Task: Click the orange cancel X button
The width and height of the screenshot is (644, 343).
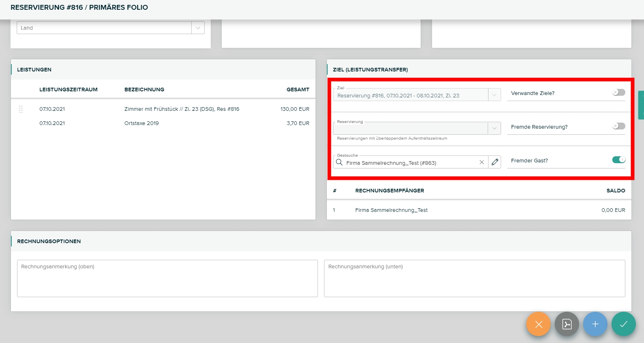Action: [x=538, y=324]
